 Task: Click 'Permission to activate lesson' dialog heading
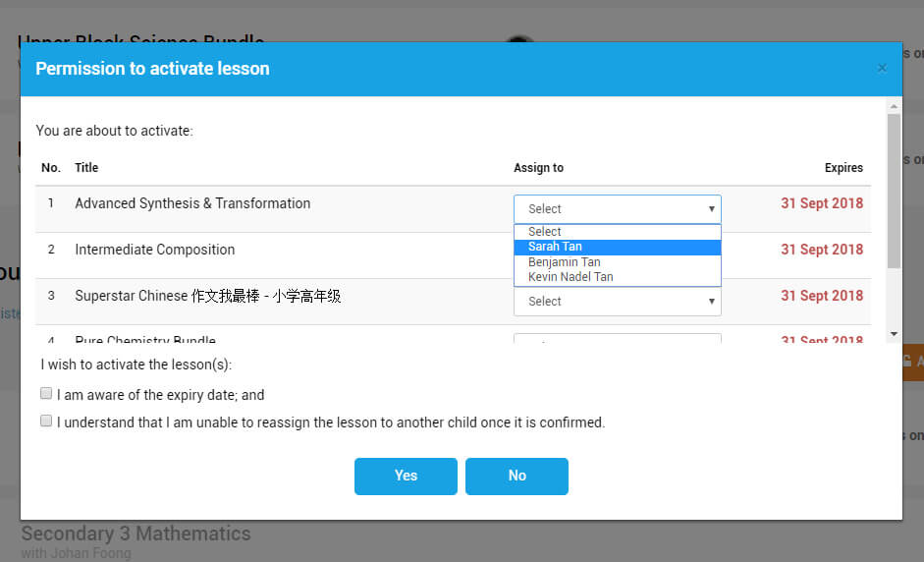tap(152, 69)
